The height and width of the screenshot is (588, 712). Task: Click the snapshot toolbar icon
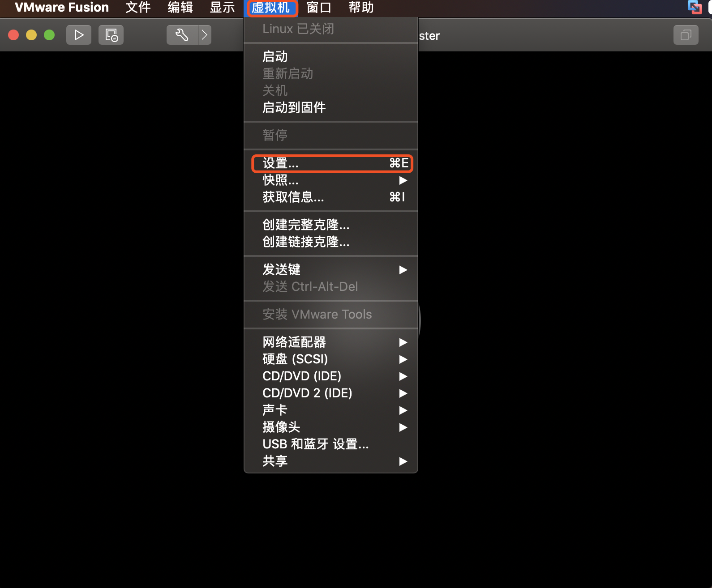111,35
